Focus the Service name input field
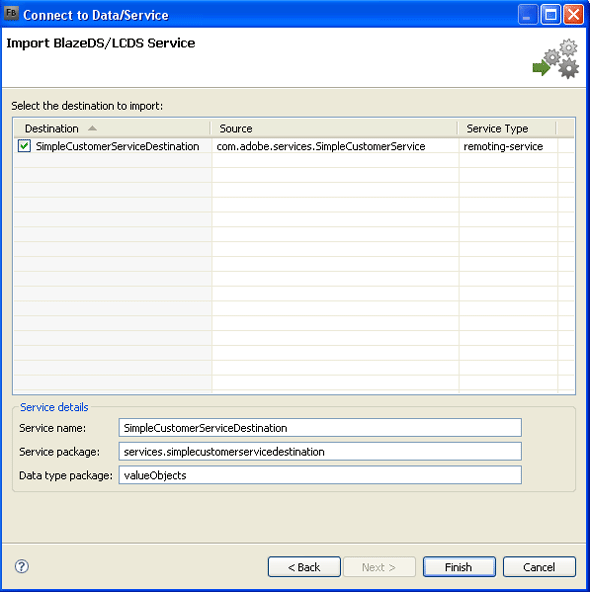 [320, 427]
